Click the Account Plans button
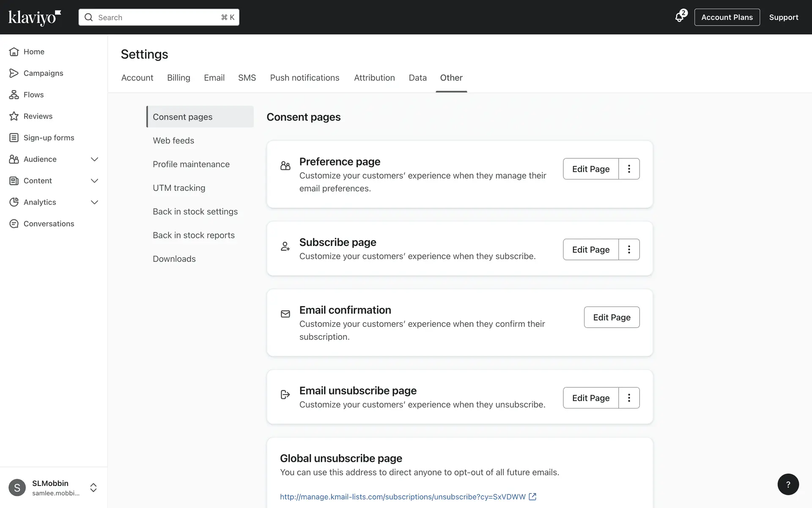The image size is (812, 508). (727, 17)
